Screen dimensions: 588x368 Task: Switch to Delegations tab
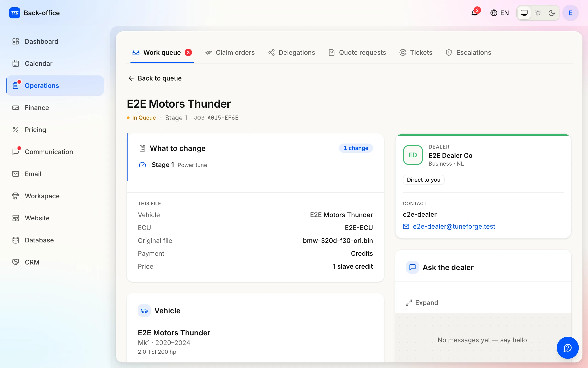(291, 53)
